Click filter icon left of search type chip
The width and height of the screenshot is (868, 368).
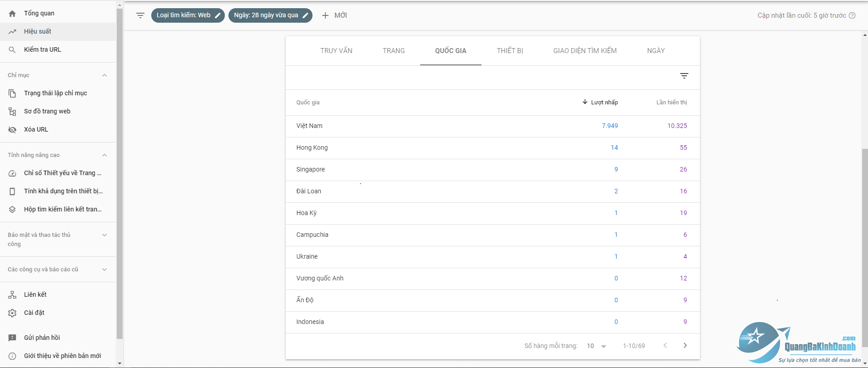point(140,15)
